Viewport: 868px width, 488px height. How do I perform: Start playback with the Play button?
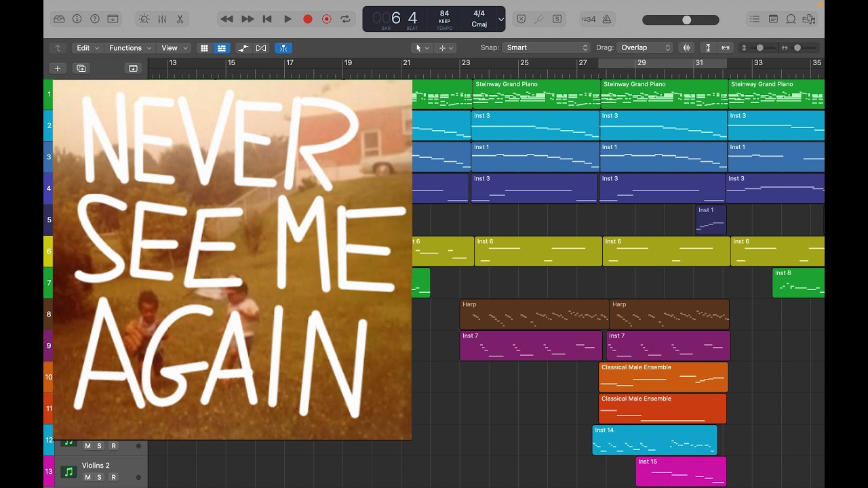(x=288, y=19)
